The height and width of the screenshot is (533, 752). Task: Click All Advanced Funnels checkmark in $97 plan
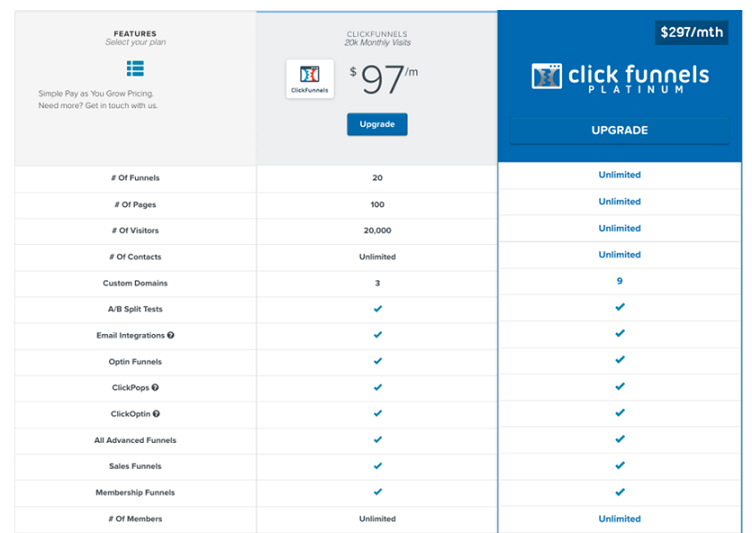(x=378, y=439)
